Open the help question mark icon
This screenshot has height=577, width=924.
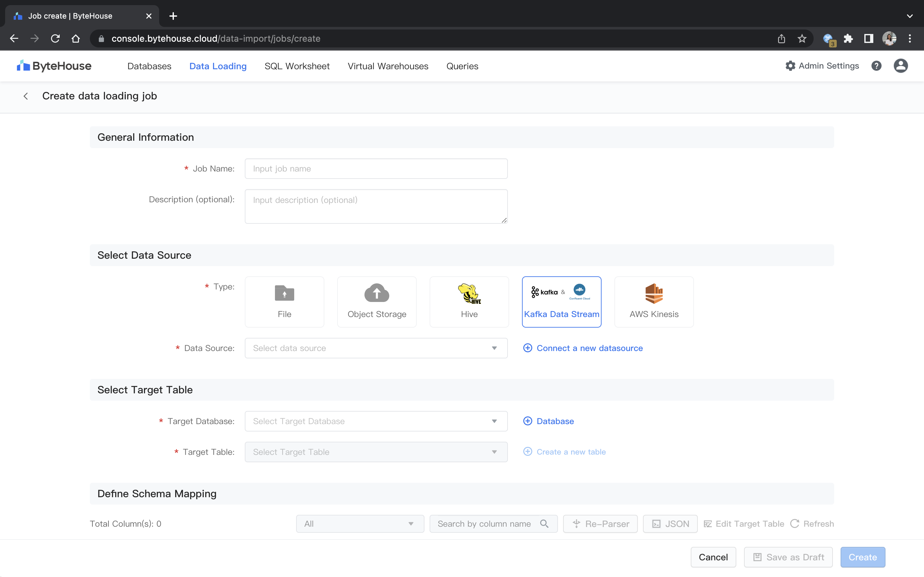coord(876,66)
